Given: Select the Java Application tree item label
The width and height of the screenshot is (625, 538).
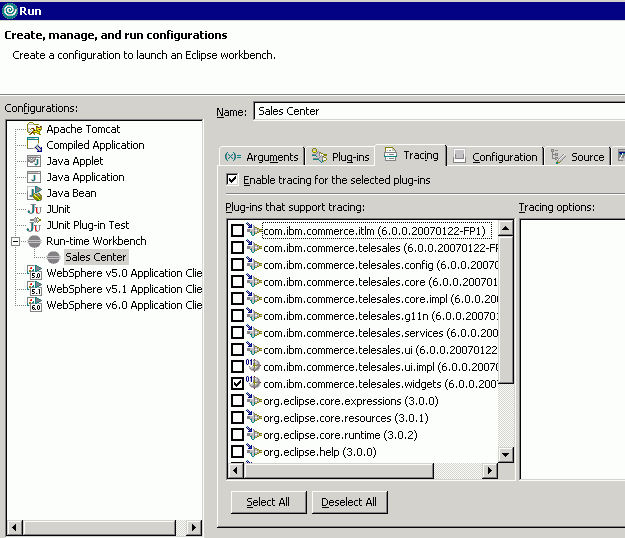Looking at the screenshot, I should coord(85,177).
